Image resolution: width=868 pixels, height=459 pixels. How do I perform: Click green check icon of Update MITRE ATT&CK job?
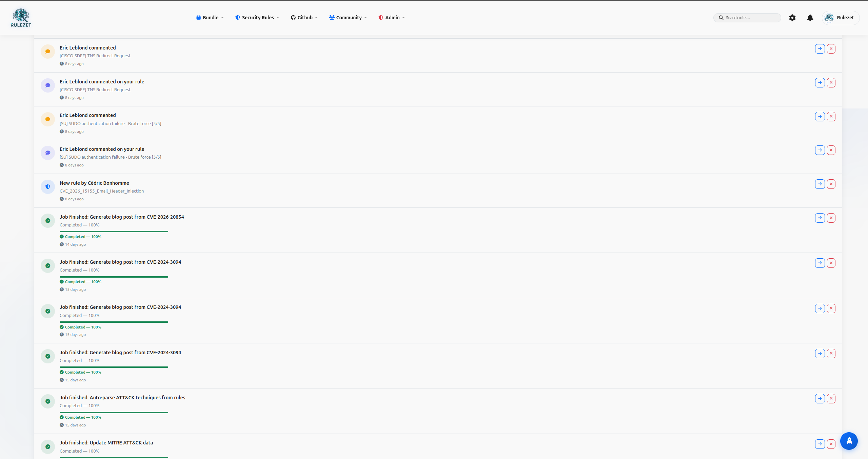(x=48, y=447)
